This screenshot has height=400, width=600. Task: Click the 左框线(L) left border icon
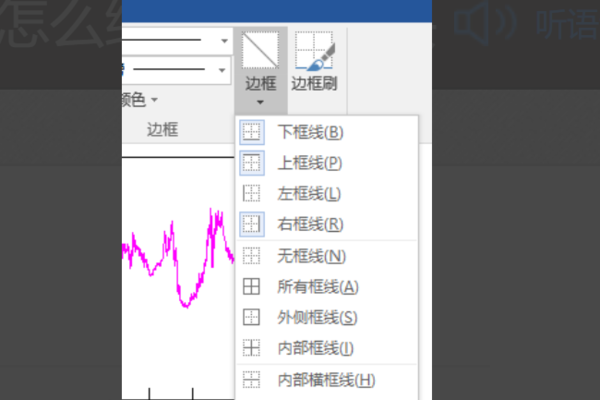[x=252, y=194]
